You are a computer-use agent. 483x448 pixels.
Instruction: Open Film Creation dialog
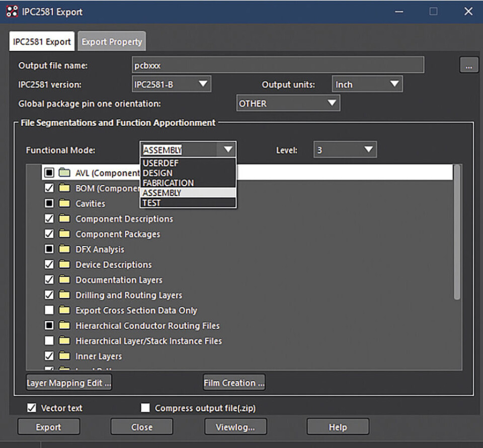[234, 383]
